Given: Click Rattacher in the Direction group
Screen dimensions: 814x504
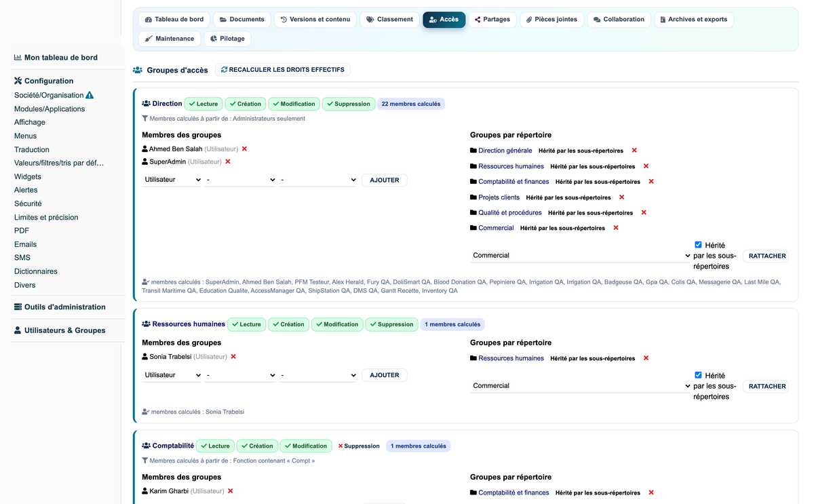Looking at the screenshot, I should [x=767, y=256].
